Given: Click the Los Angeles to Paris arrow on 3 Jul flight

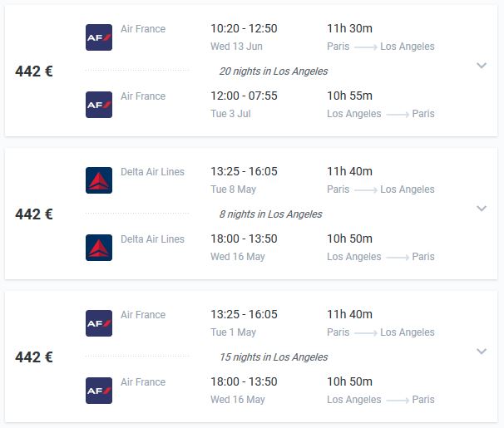Looking at the screenshot, I should [397, 115].
